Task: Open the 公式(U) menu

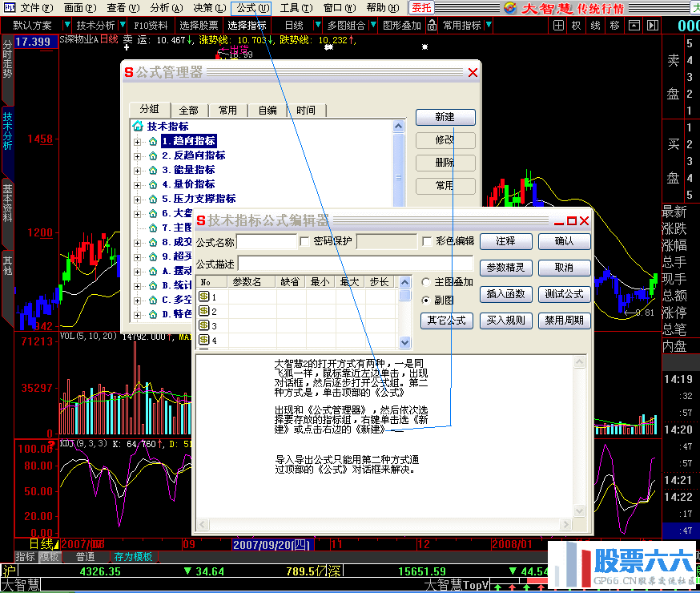Action: click(251, 7)
